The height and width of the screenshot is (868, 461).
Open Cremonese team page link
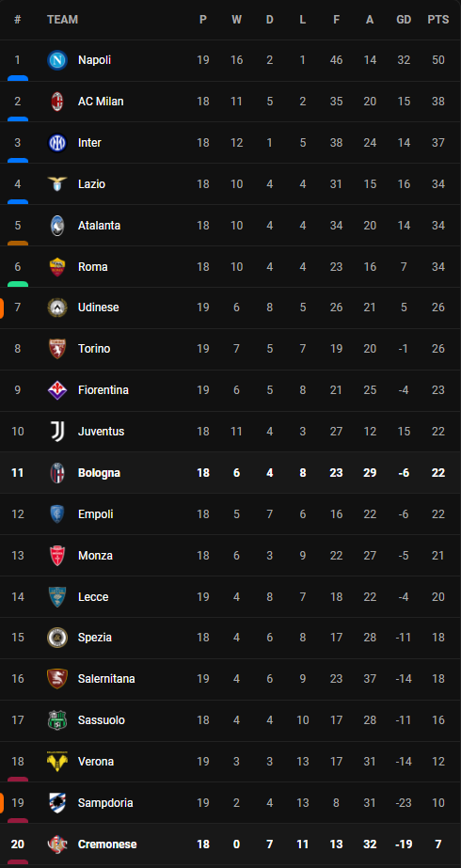pos(107,844)
